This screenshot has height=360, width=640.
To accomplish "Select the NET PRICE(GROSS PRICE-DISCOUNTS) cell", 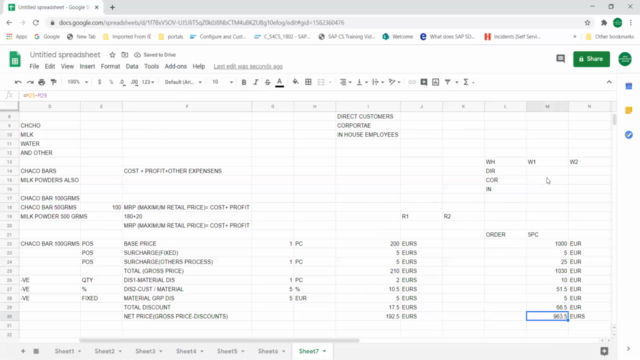I will coord(187,316).
